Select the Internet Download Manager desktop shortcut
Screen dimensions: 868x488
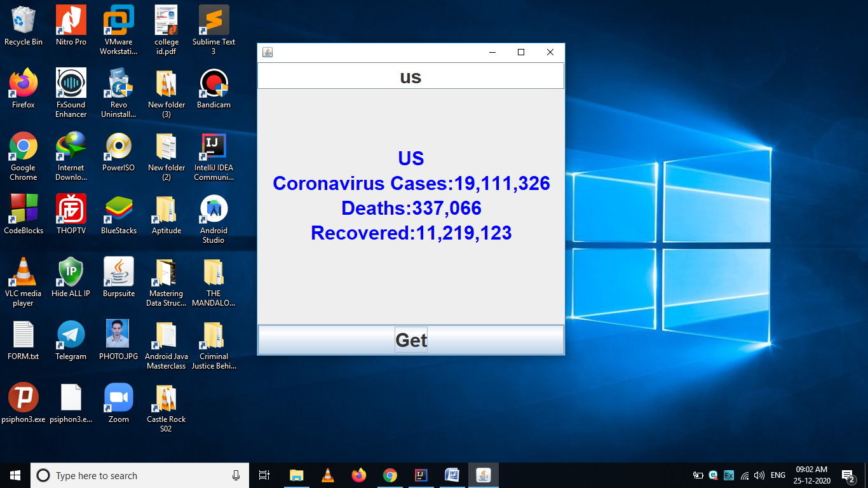coord(71,156)
